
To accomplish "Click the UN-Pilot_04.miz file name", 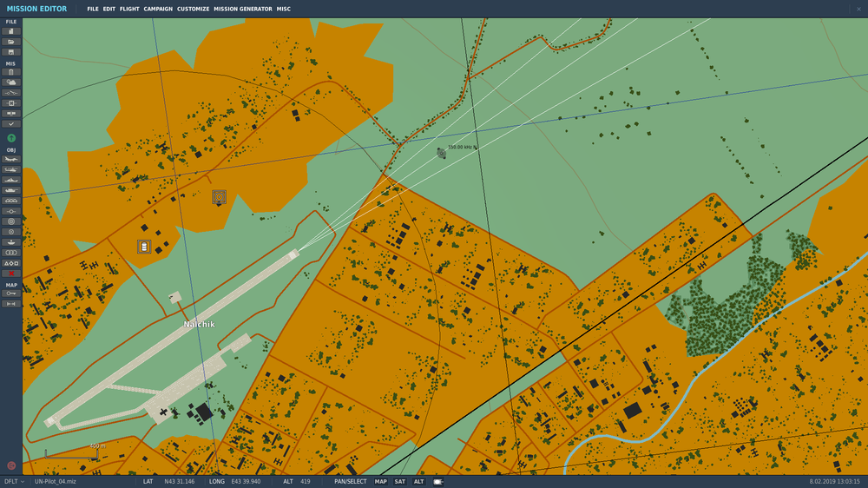I will coord(56,482).
